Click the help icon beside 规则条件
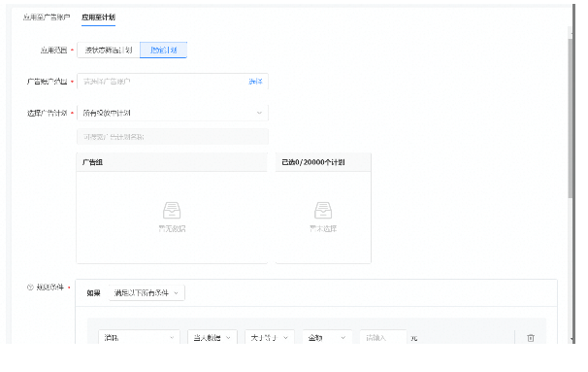 (30, 287)
